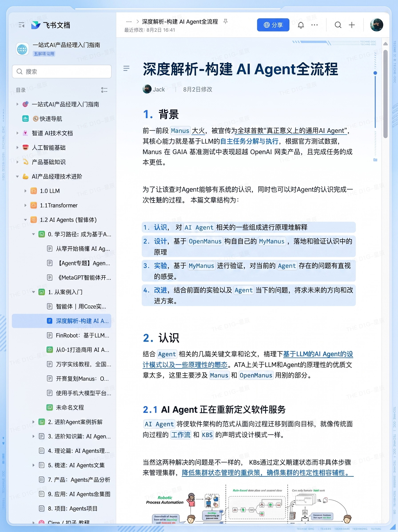Open 7. 产品: Agents产品分析
Viewport: 398px width, 532px height.
tap(79, 480)
